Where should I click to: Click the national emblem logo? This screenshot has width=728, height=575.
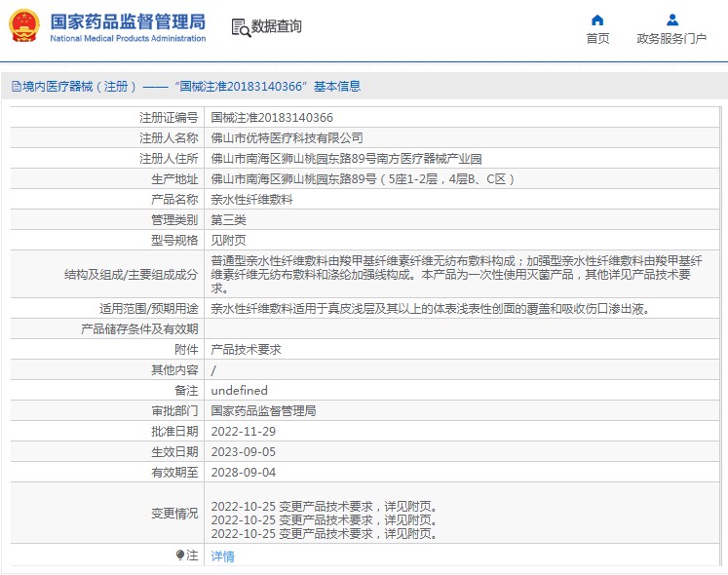coord(24,26)
